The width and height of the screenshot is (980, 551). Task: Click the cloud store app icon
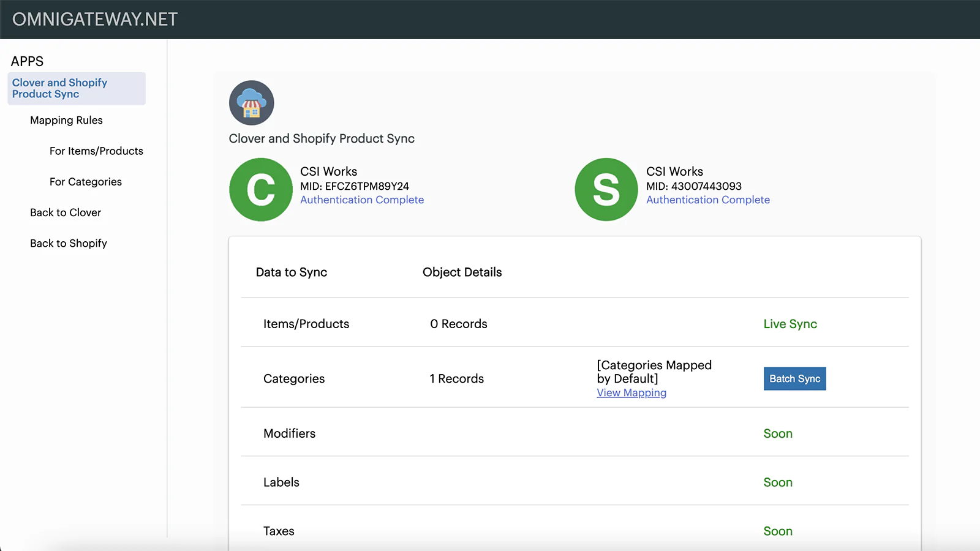[251, 103]
